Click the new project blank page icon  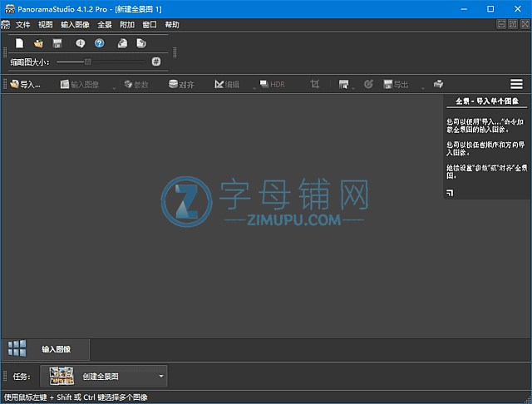[x=20, y=43]
